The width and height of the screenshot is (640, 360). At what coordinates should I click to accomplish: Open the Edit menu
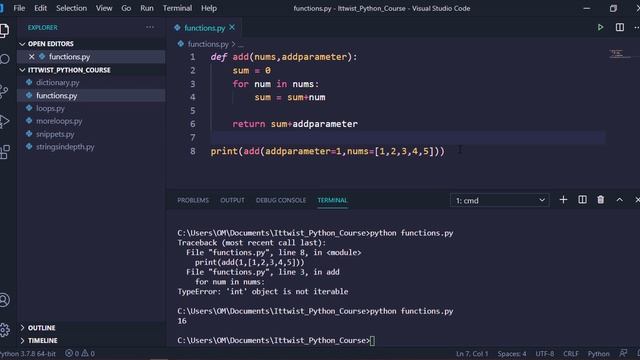[x=40, y=8]
